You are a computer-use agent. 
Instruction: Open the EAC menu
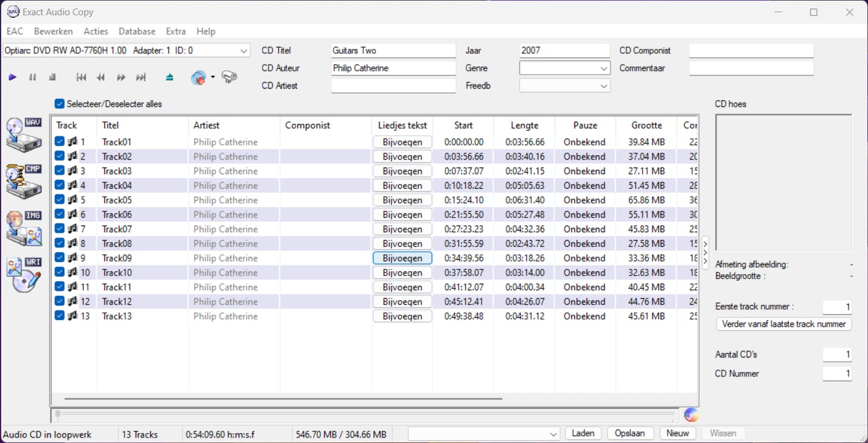coord(15,31)
